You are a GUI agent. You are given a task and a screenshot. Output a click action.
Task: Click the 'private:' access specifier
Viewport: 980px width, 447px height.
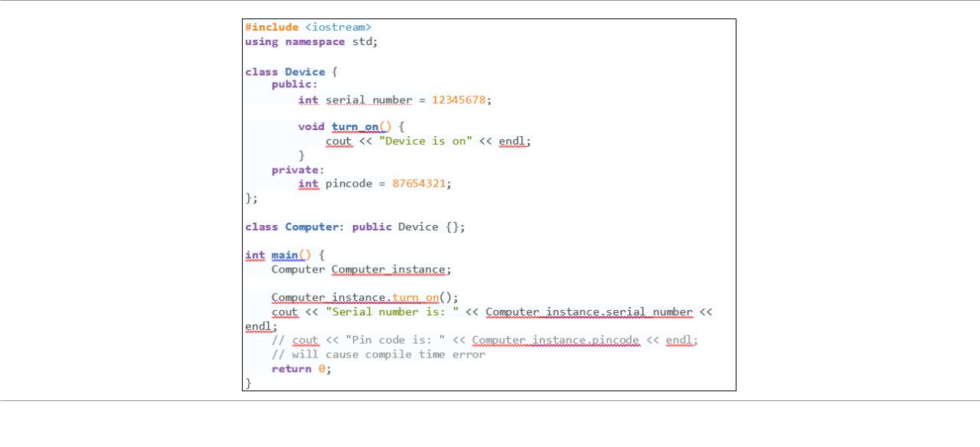pos(298,169)
